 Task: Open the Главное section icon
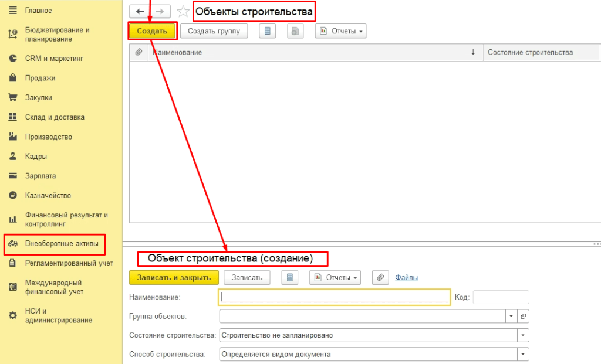coord(13,11)
